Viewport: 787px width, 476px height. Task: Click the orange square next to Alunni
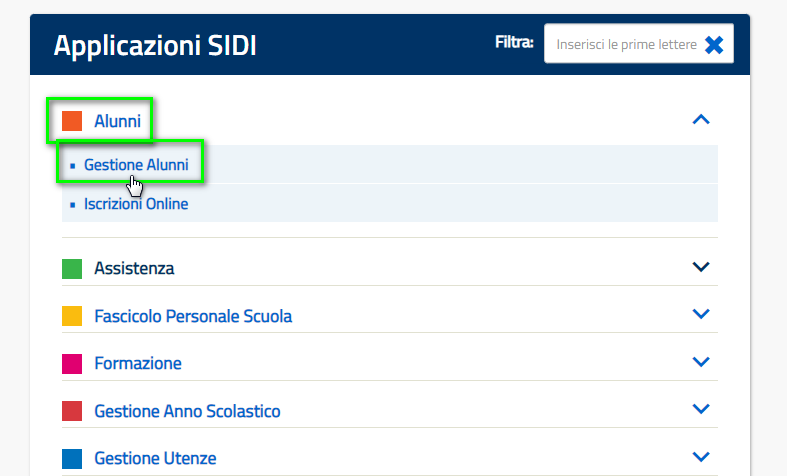(72, 121)
